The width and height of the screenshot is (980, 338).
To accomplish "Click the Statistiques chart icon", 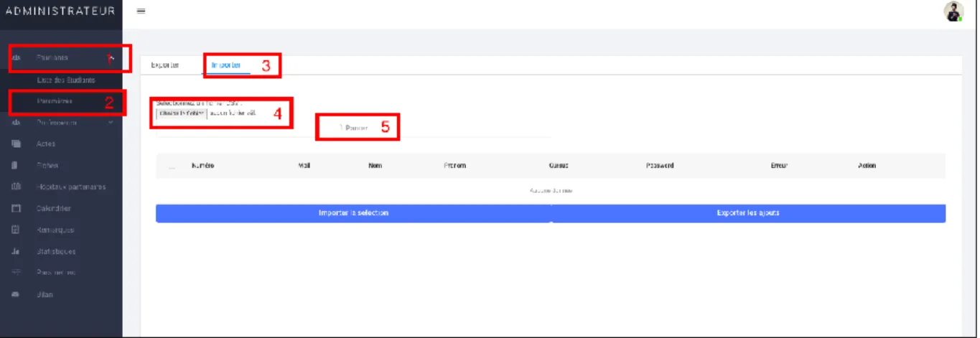I will click(x=17, y=252).
